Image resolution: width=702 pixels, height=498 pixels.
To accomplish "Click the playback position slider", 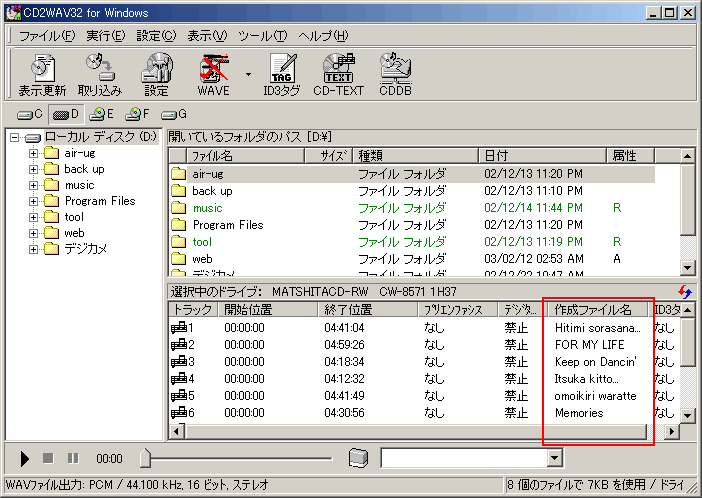I will pyautogui.click(x=240, y=458).
